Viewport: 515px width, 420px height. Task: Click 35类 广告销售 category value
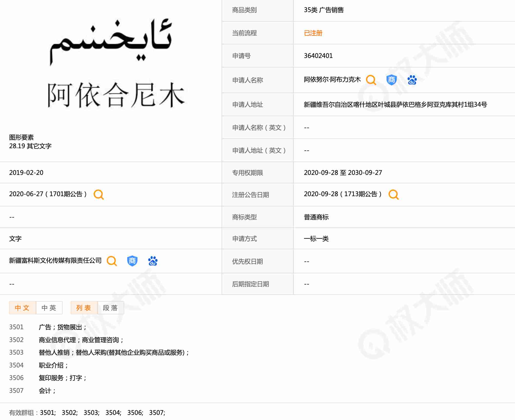324,10
